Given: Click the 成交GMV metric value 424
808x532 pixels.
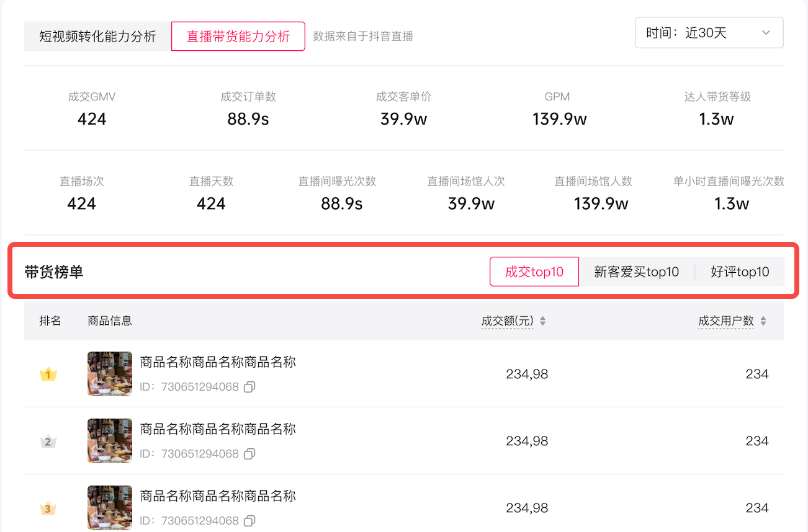Looking at the screenshot, I should (92, 119).
